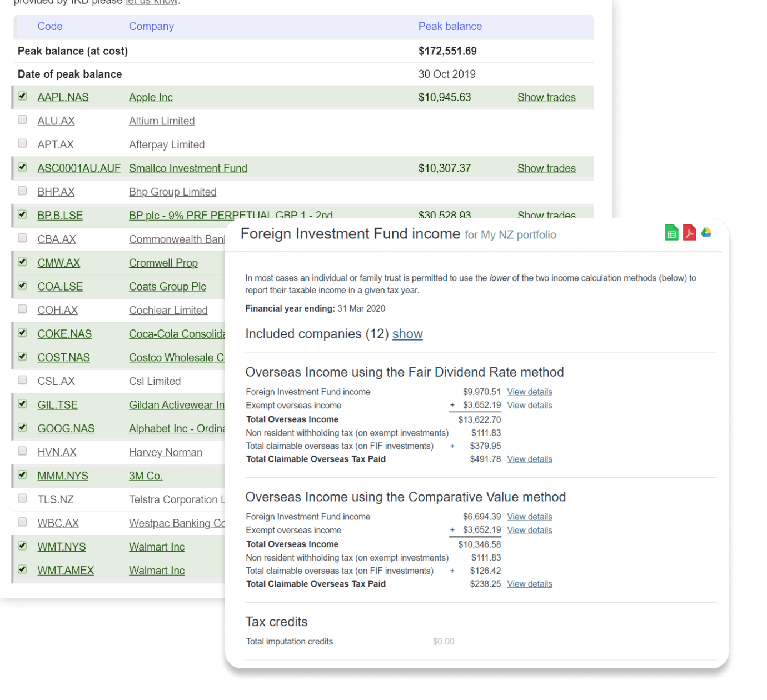767x700 pixels.
Task: Select the $0.00 total imputation credits value
Action: pos(443,642)
